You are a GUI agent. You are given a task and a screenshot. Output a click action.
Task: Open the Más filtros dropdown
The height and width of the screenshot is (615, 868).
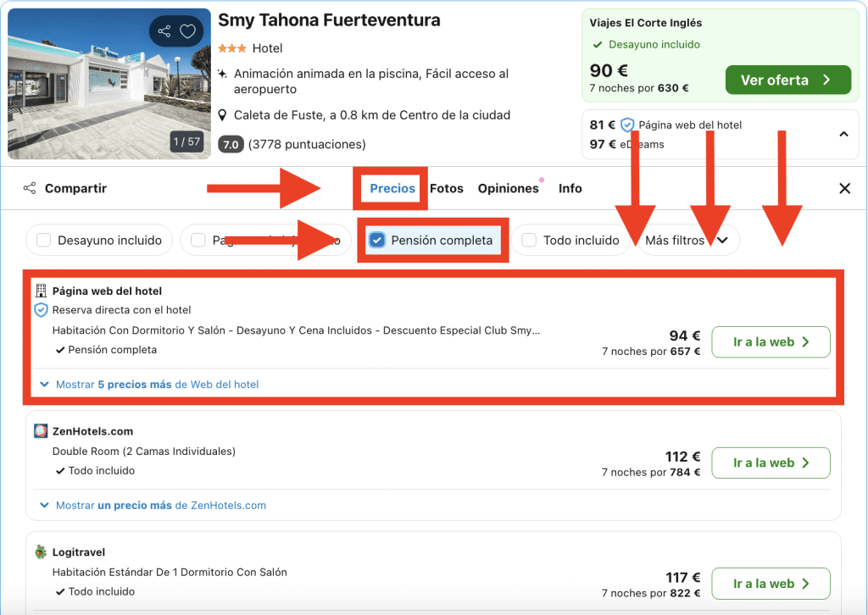687,241
